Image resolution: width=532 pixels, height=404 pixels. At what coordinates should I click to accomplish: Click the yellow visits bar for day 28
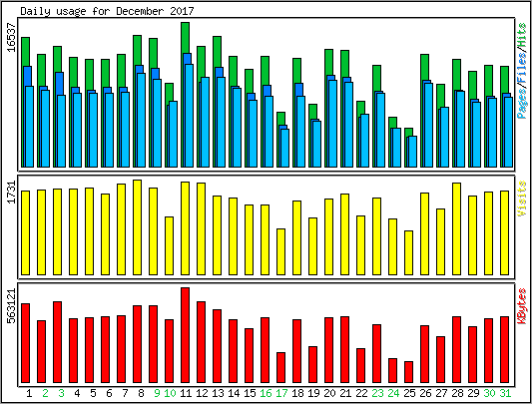tap(456, 229)
